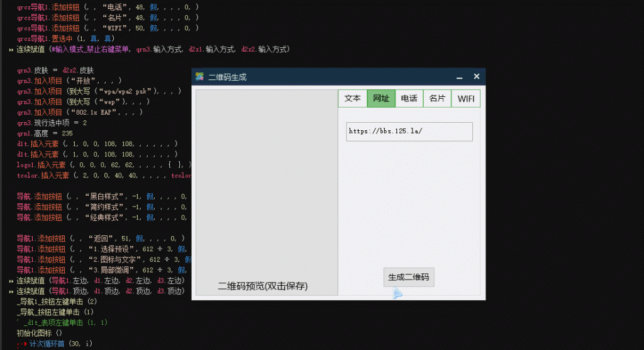Minimize the 二维码生成 window

coord(459,77)
